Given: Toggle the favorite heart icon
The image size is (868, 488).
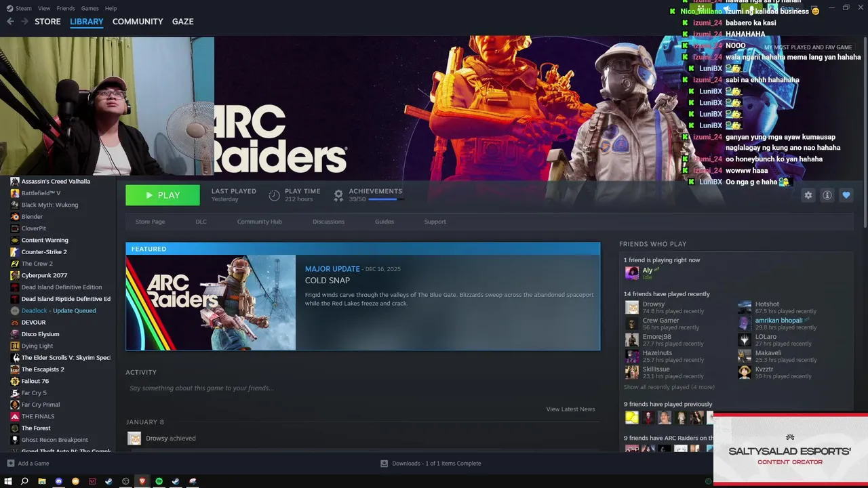Looking at the screenshot, I should click(x=846, y=195).
